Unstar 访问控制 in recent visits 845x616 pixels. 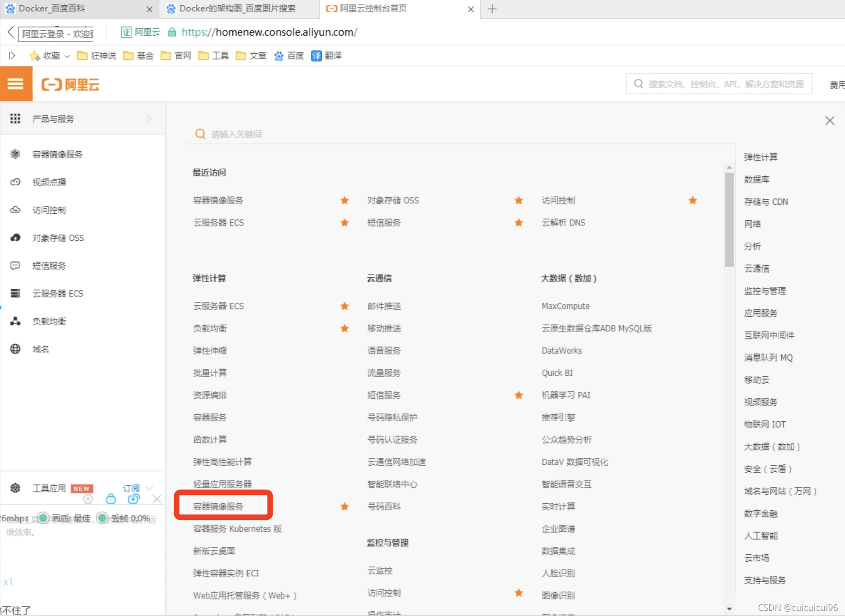pos(693,200)
